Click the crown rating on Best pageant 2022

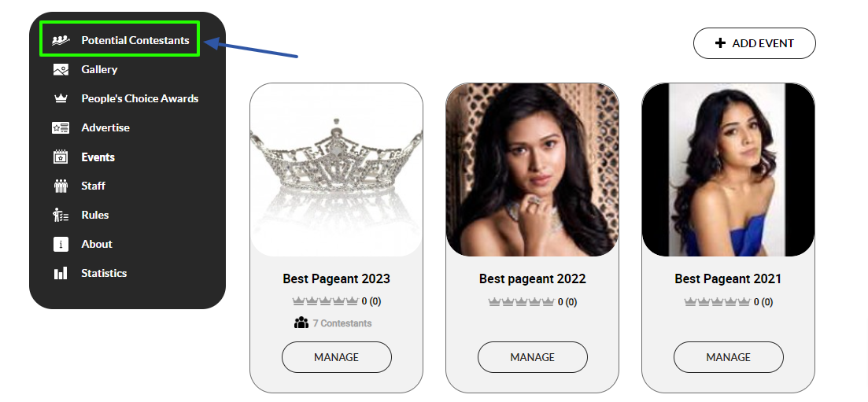click(x=522, y=302)
